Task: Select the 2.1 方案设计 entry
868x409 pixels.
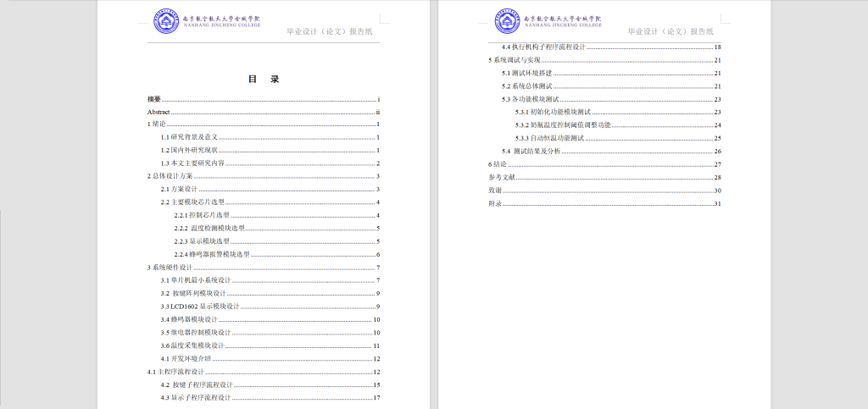Action: pyautogui.click(x=270, y=190)
